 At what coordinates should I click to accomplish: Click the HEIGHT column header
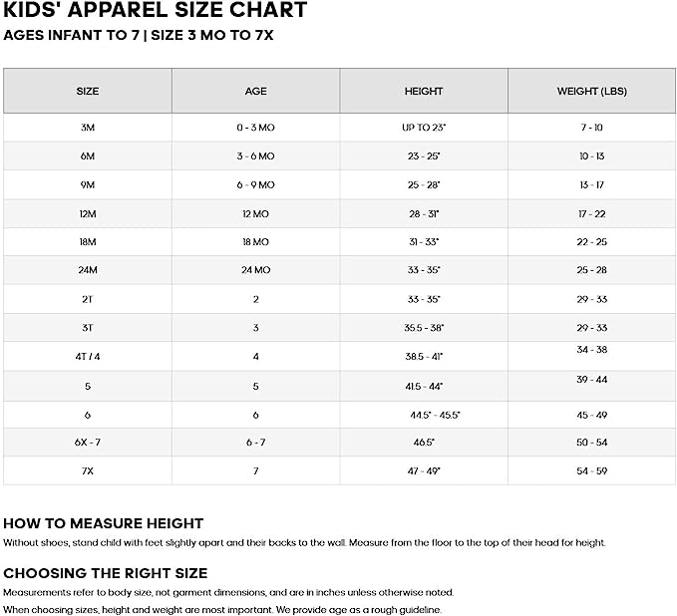[x=424, y=91]
